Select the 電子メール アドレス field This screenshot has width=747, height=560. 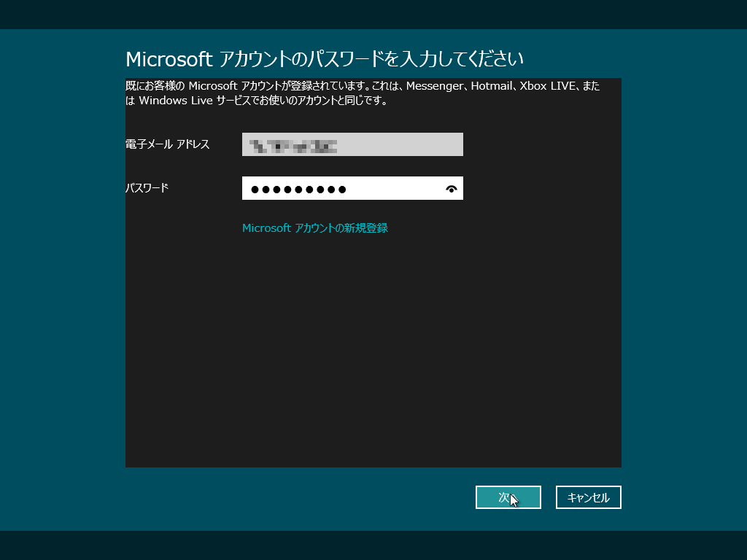[352, 144]
